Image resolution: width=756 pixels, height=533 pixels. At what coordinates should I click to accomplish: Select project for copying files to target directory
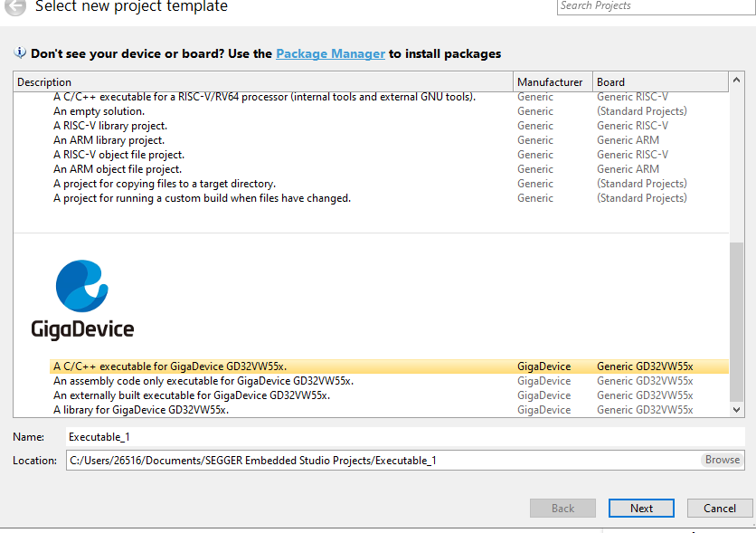point(389,184)
